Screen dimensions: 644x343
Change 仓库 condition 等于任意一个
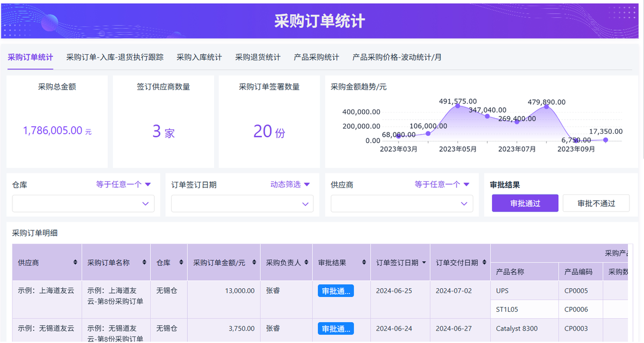(x=123, y=185)
